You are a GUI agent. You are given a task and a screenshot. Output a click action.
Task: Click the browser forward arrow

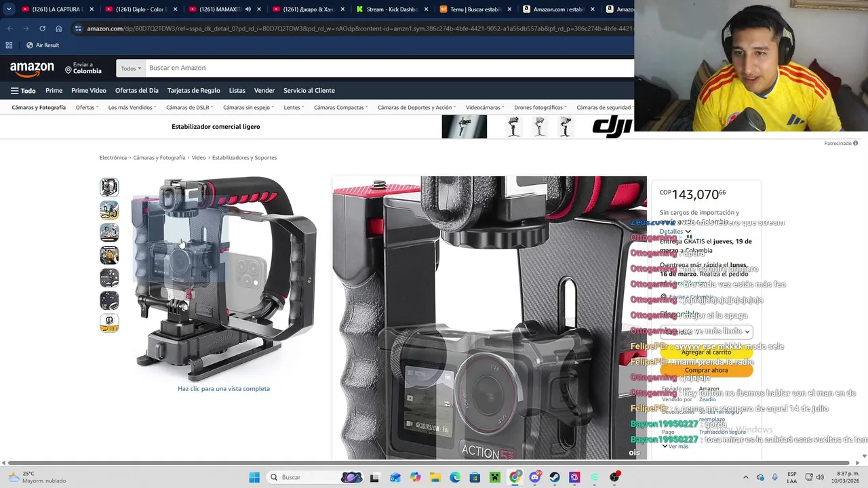pos(26,28)
